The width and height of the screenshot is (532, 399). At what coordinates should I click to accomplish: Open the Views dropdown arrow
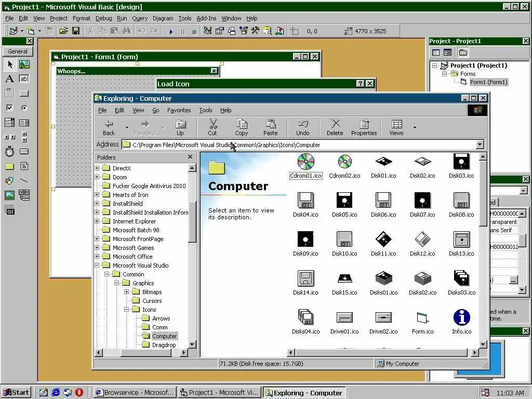coord(415,128)
